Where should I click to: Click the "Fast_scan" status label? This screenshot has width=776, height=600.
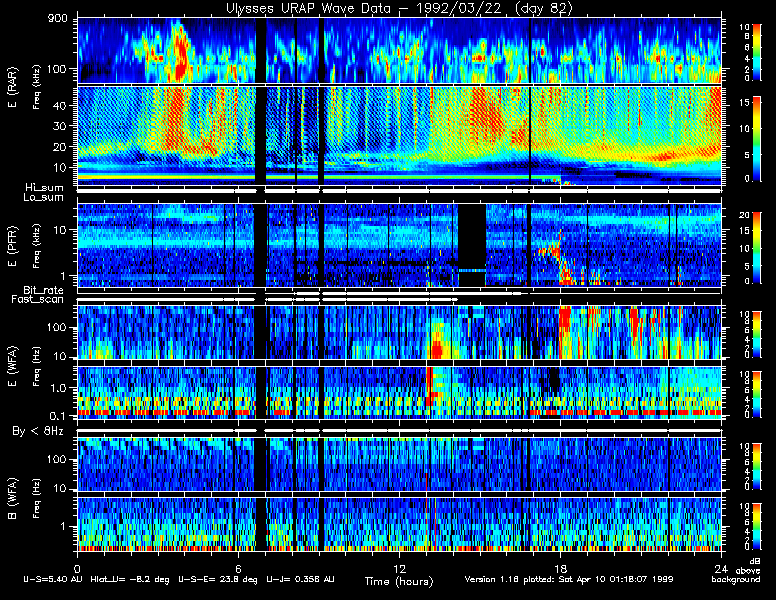tap(38, 300)
